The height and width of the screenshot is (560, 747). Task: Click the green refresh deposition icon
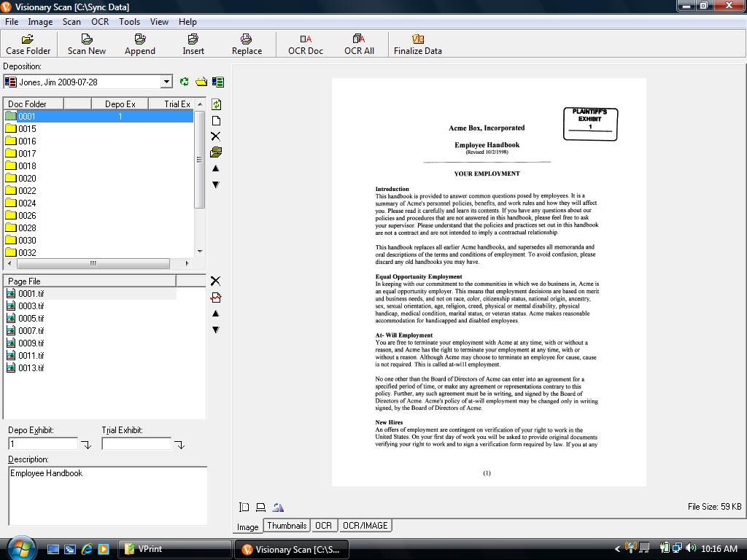pos(185,82)
